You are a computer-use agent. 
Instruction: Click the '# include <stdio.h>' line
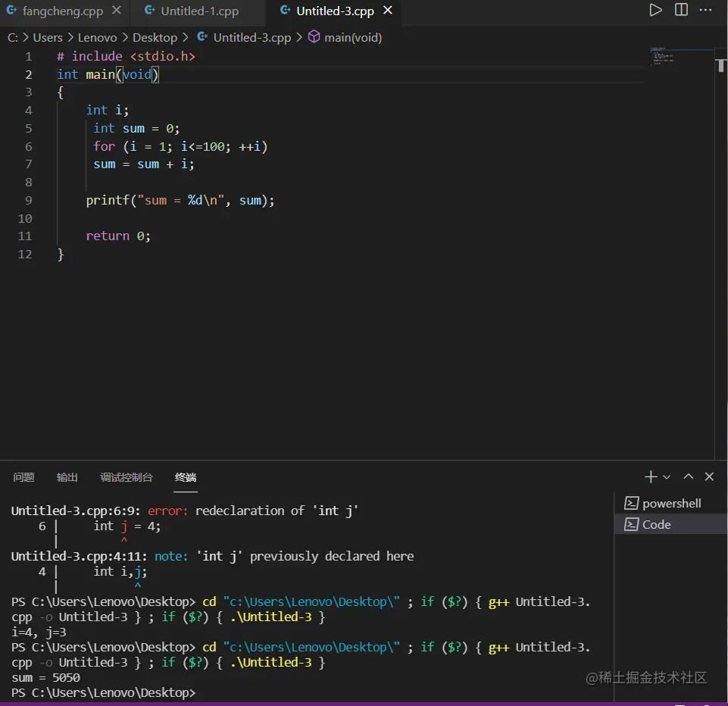[126, 56]
